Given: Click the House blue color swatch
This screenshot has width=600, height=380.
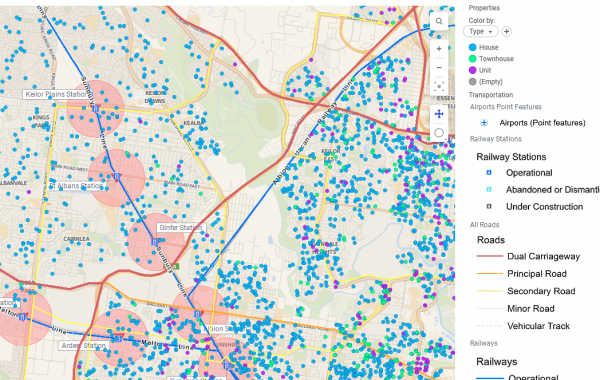Looking at the screenshot, I should click(473, 47).
